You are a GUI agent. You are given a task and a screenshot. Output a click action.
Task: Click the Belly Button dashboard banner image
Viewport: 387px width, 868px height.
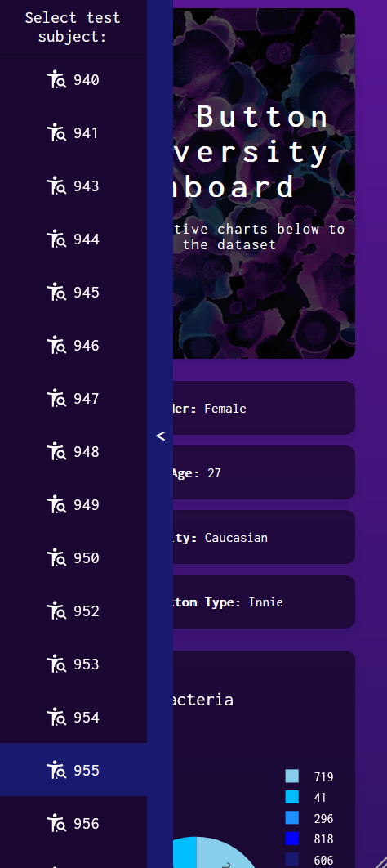[x=264, y=183]
